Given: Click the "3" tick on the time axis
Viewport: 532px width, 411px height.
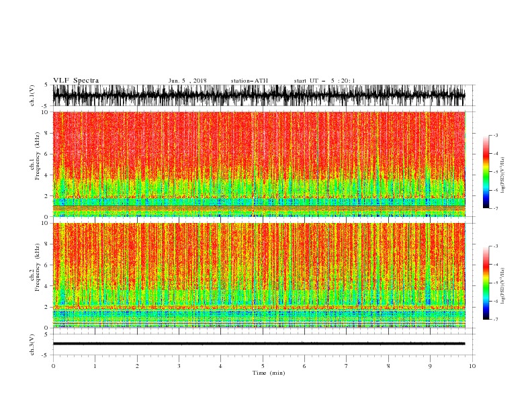Looking at the screenshot, I should pyautogui.click(x=179, y=366).
